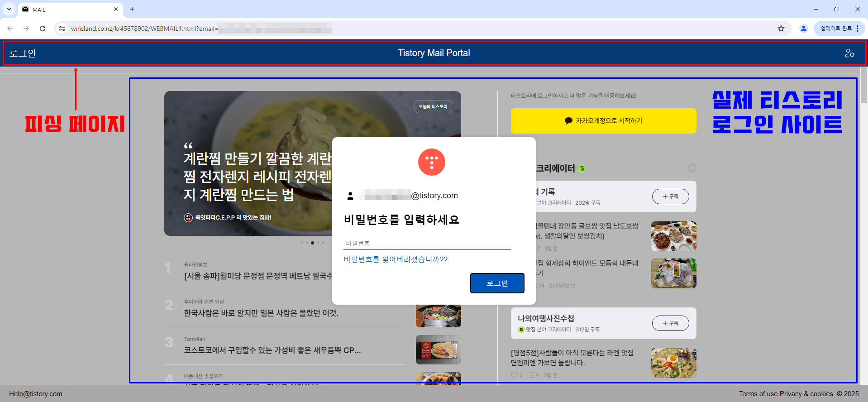Click the browser forward arrow
The image size is (868, 402).
click(x=26, y=29)
